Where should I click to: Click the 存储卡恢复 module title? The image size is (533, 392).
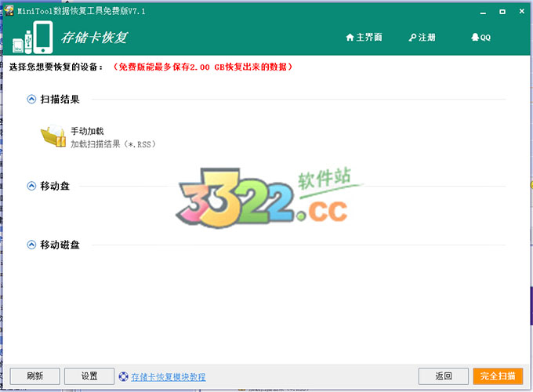[94, 38]
